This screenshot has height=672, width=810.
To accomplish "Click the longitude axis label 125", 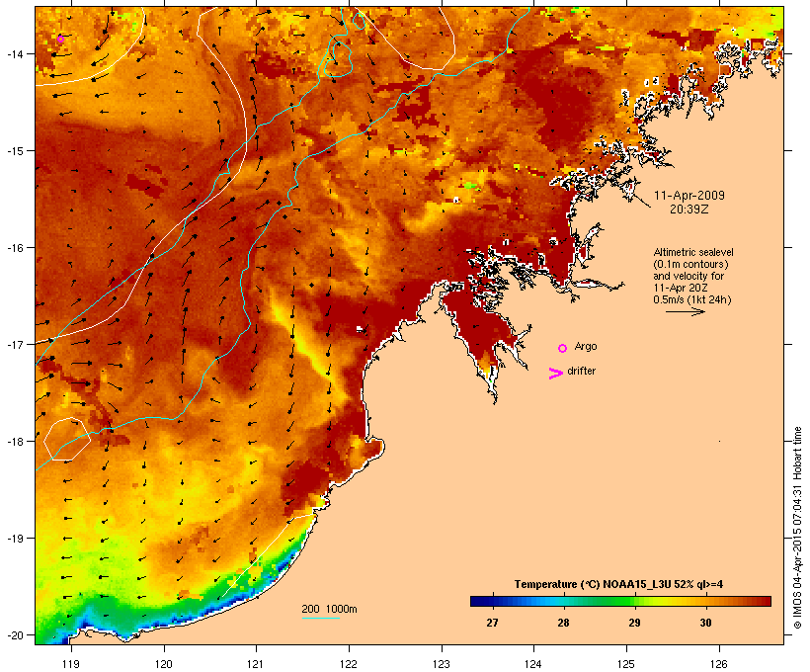I will tap(626, 664).
